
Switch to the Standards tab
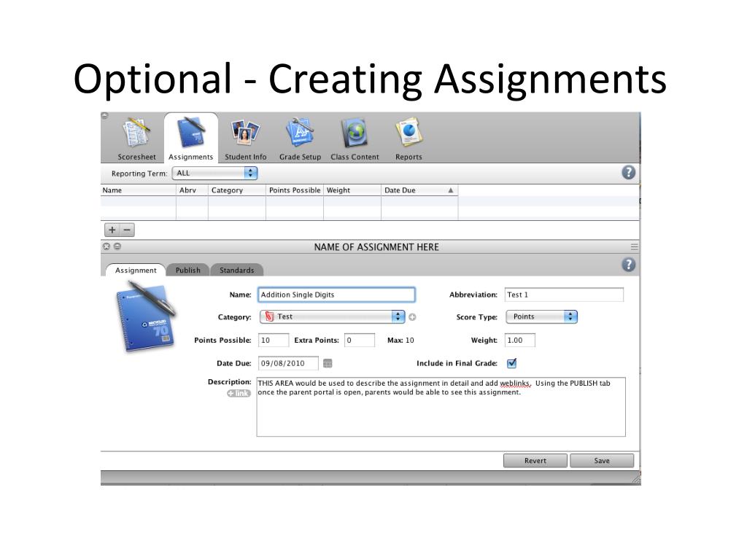[x=237, y=270]
